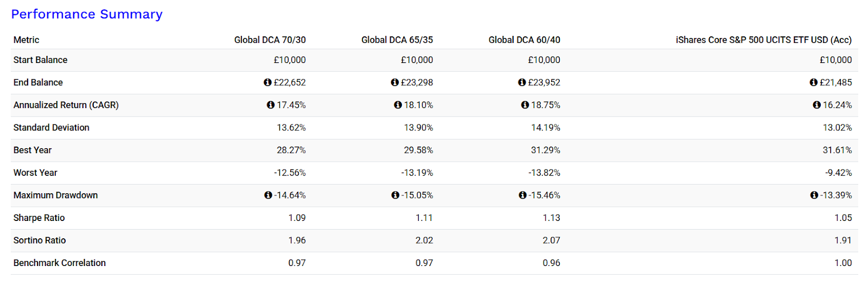Image resolution: width=868 pixels, height=285 pixels.
Task: Click the Global DCA 65/35 column header
Action: click(x=397, y=40)
